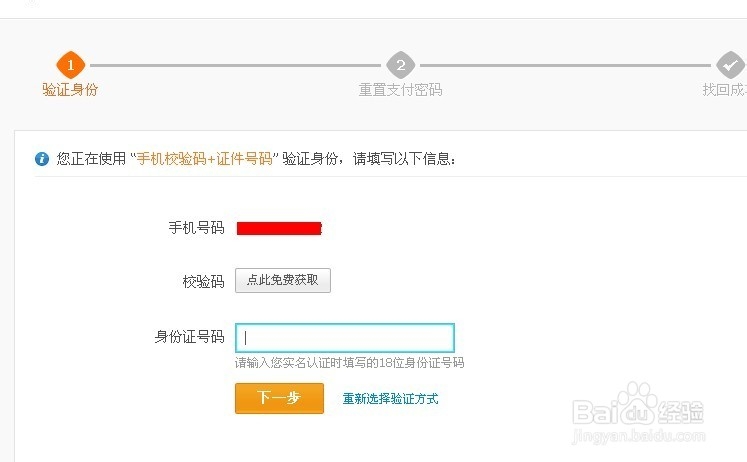The width and height of the screenshot is (747, 462).
Task: Click the orange 下一步 button
Action: click(279, 398)
